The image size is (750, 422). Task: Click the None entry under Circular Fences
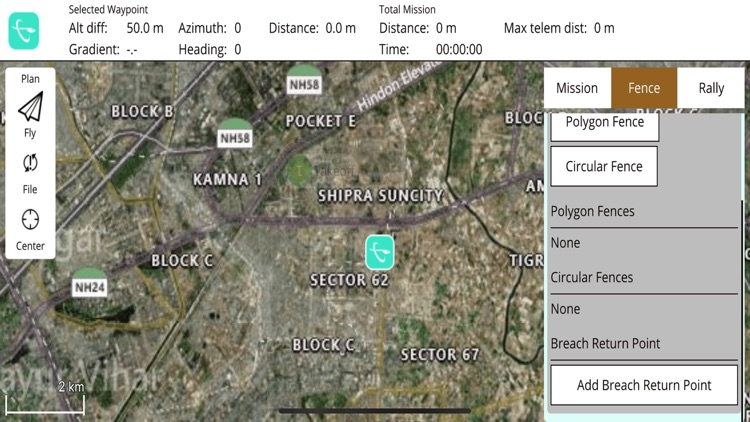[x=565, y=309]
